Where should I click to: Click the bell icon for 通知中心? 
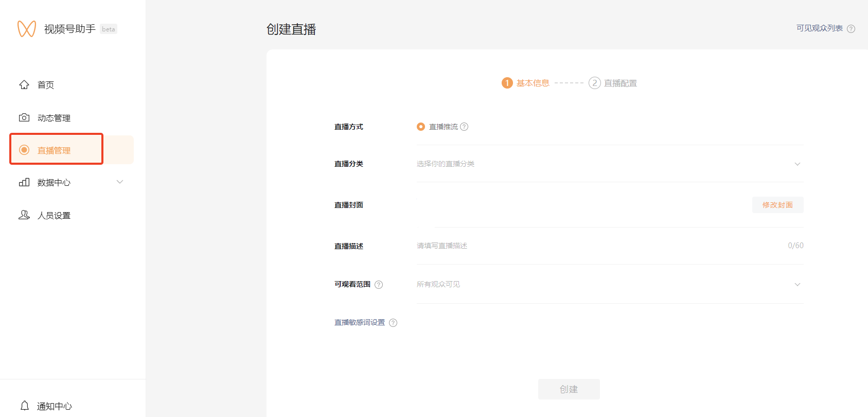click(x=24, y=406)
